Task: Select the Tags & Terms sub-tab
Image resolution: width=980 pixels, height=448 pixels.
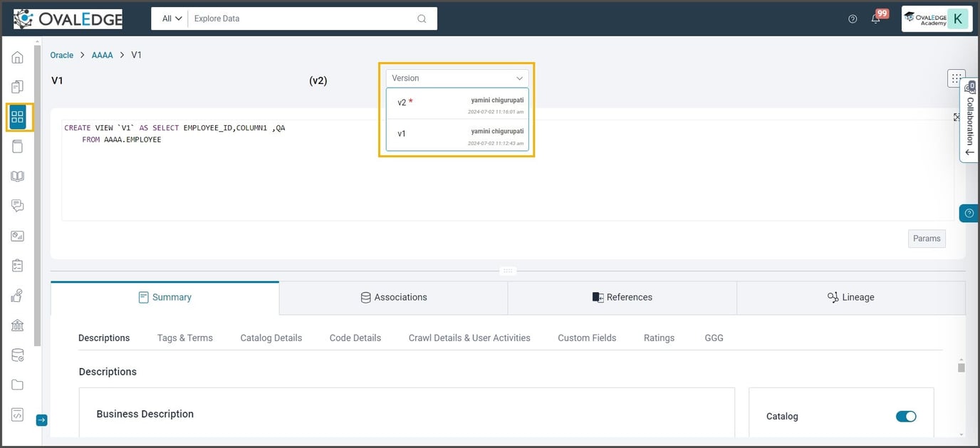Action: coord(185,338)
